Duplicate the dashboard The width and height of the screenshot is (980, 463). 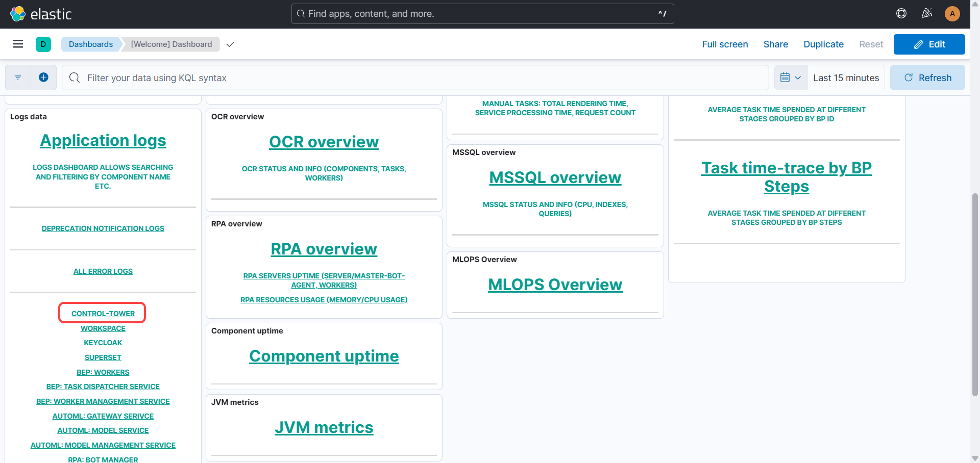point(823,44)
